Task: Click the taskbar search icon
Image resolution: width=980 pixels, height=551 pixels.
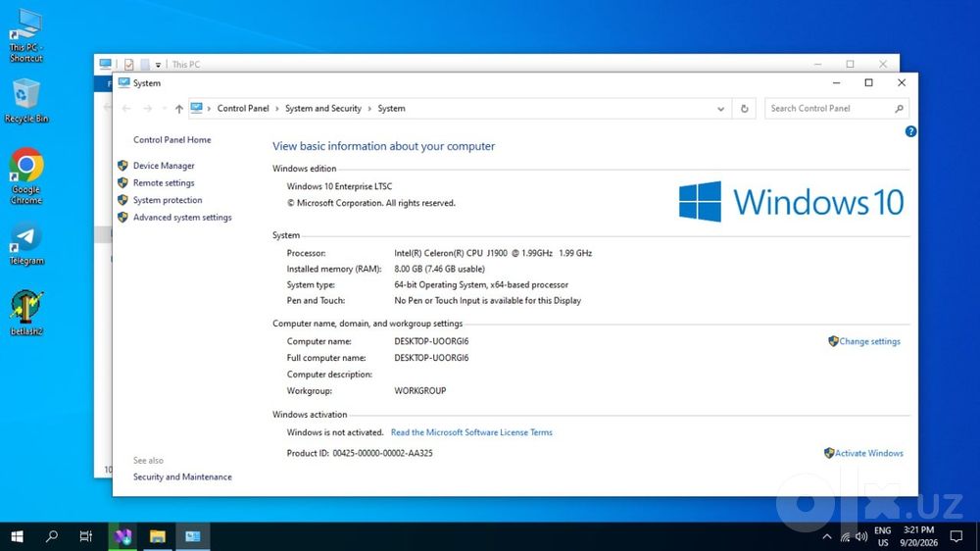Action: point(52,536)
